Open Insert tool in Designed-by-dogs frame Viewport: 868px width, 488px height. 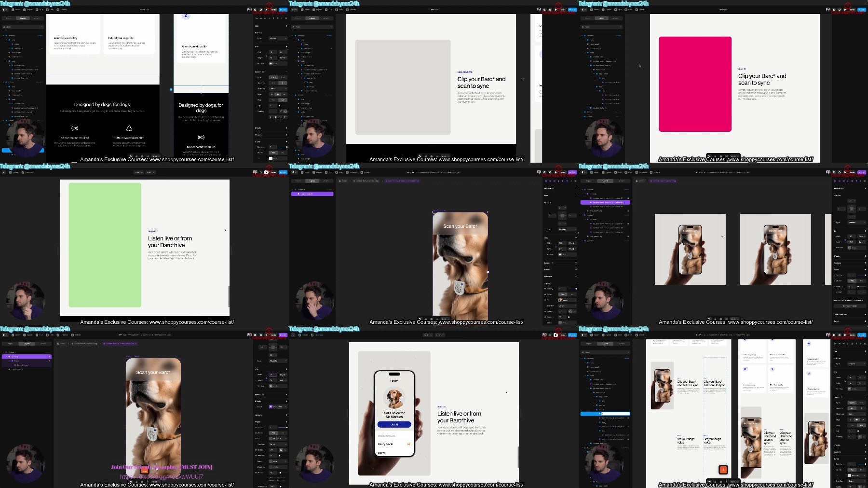click(16, 10)
